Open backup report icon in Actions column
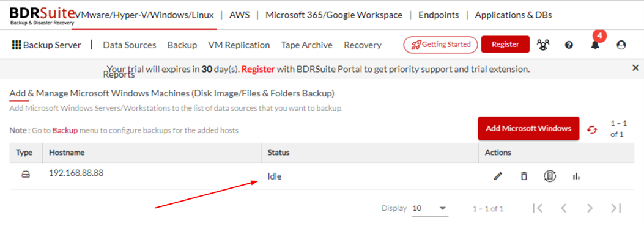This screenshot has width=644, height=229. 550,176
